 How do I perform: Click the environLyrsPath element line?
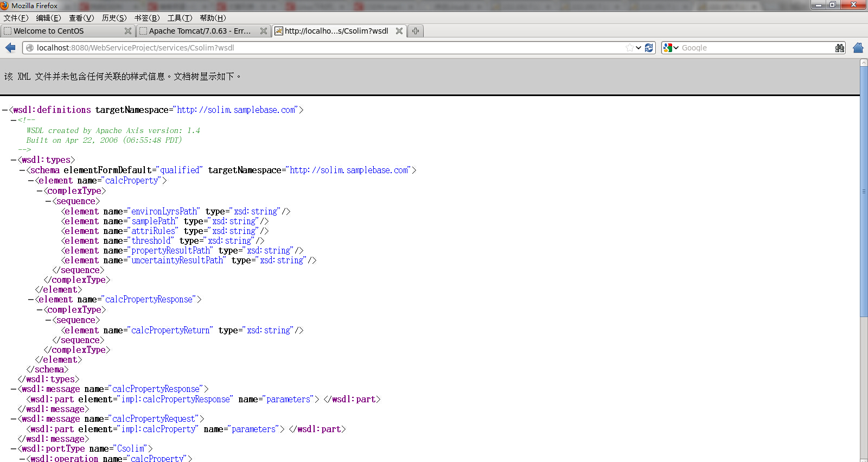[x=176, y=211]
